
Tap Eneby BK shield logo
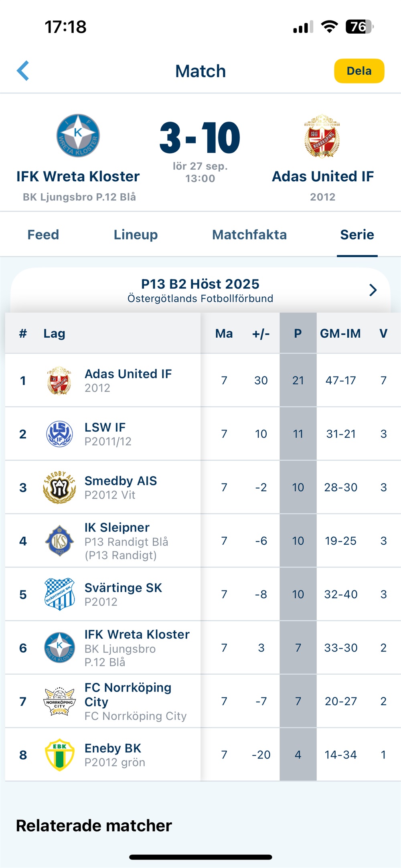[59, 755]
